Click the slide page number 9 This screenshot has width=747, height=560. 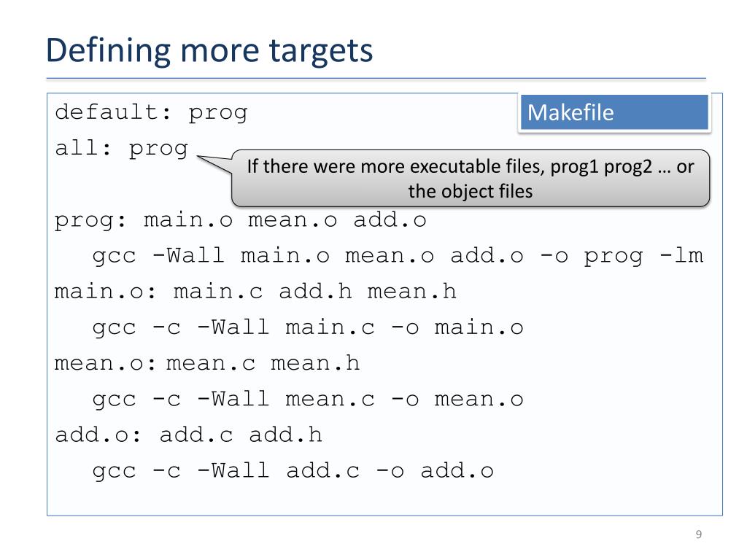pos(698,534)
